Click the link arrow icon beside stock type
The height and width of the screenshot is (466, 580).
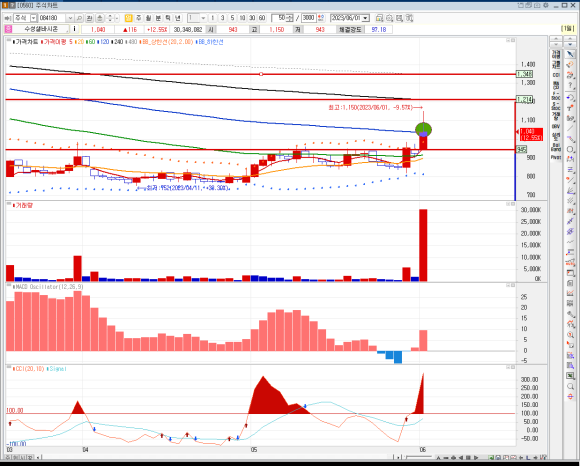7,18
